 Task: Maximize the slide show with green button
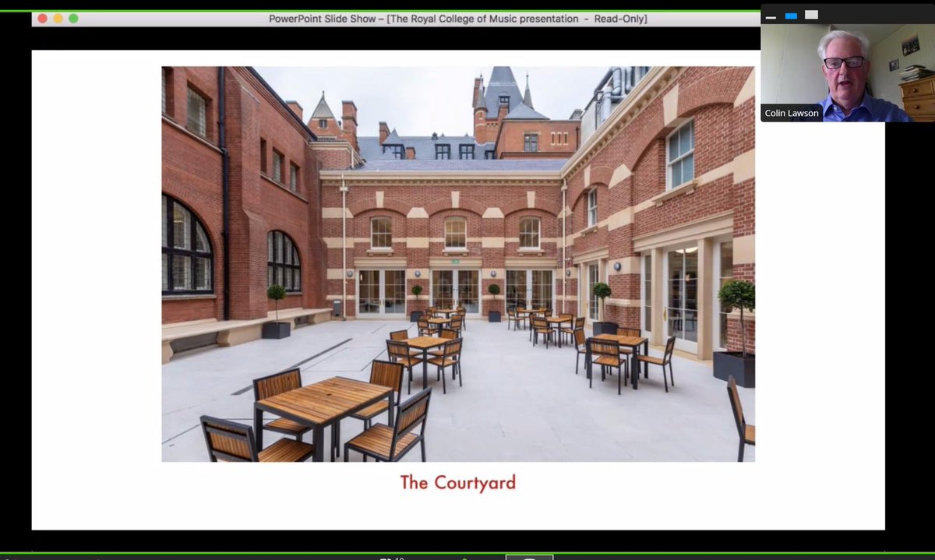coord(73,19)
